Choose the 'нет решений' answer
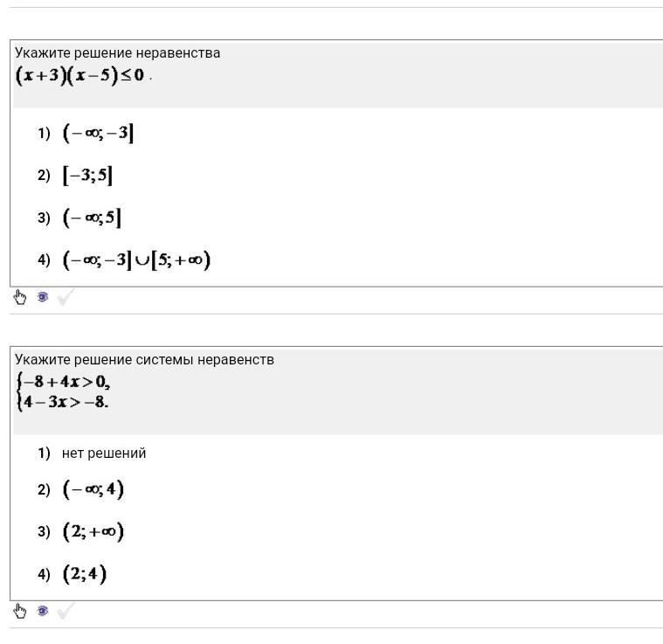The width and height of the screenshot is (663, 644). coord(104,454)
